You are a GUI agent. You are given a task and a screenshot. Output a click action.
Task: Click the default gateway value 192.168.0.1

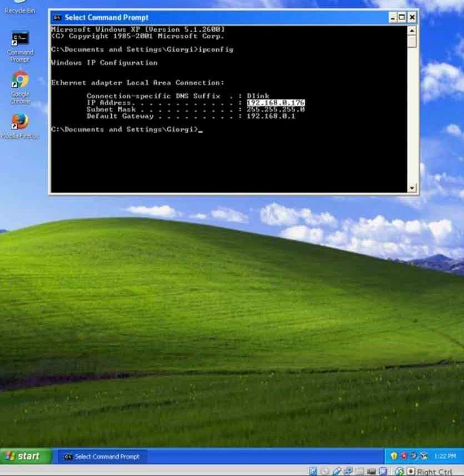tap(271, 116)
